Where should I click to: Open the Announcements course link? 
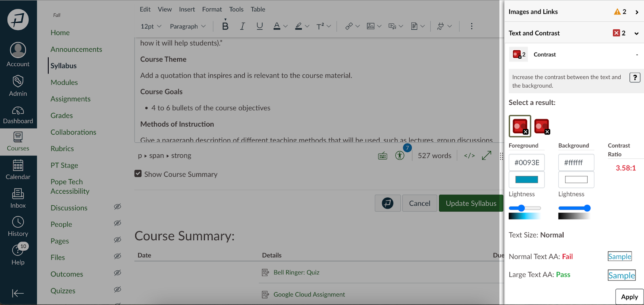(76, 49)
